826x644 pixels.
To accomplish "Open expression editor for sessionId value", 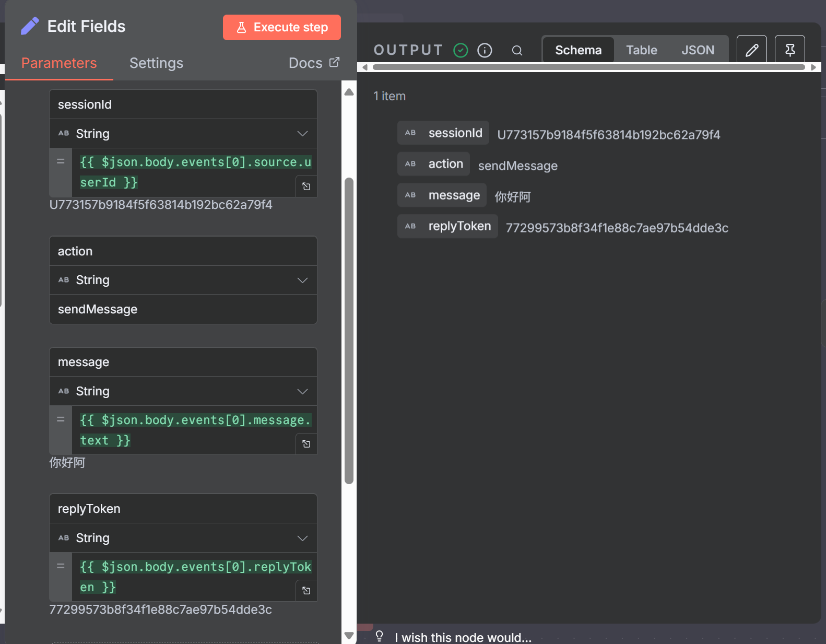I will [306, 186].
